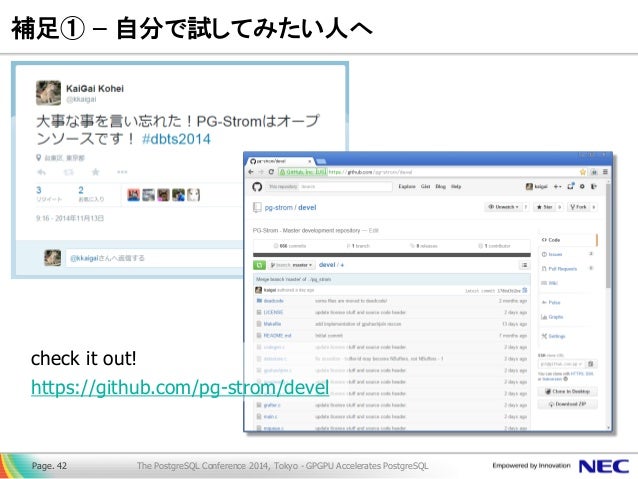Click the Fork button on the repository
The image size is (638, 479).
coord(578,207)
